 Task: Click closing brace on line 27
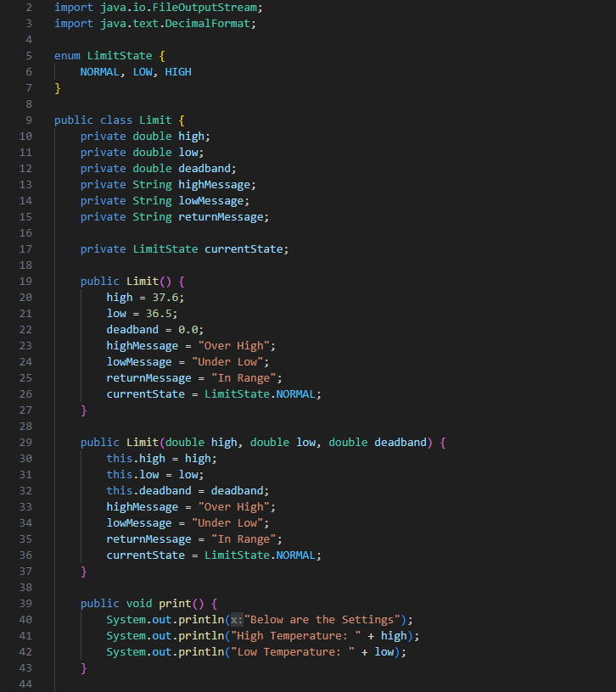click(x=84, y=410)
